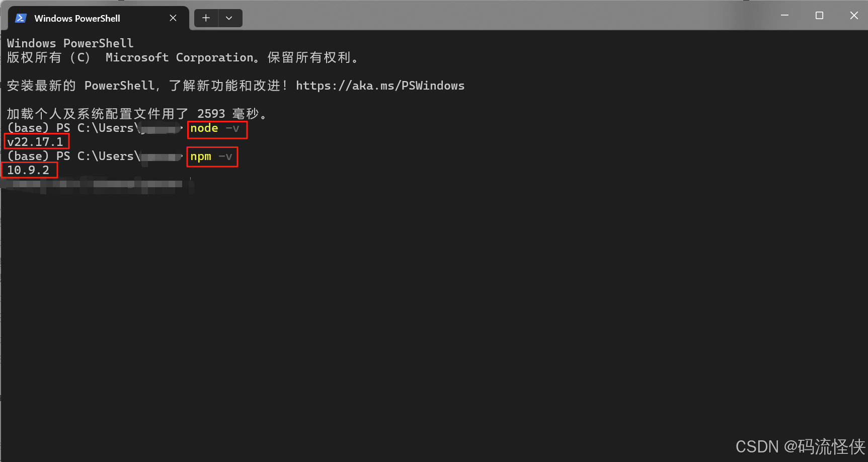
Task: Click the 10.9.2 npm version output
Action: tap(29, 170)
